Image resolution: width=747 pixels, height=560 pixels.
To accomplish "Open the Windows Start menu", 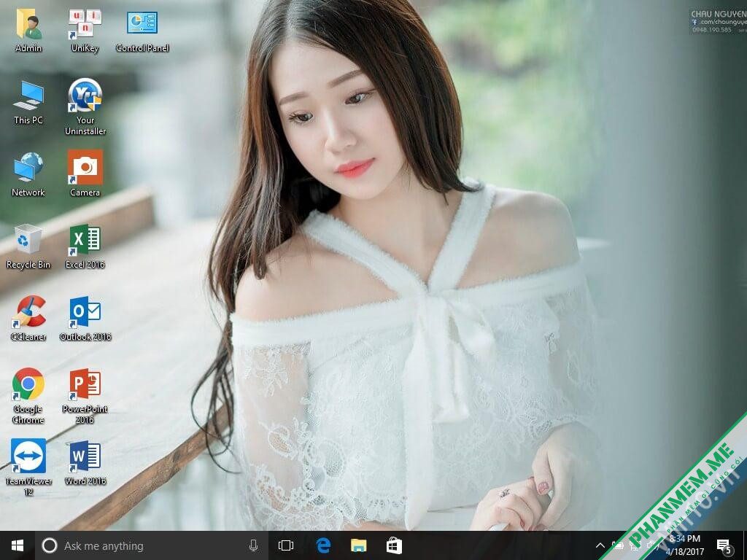I will coord(18,545).
